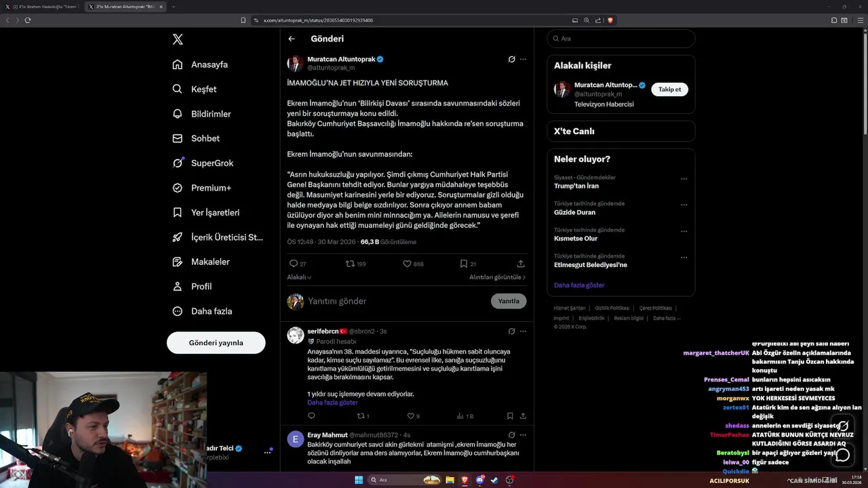
Task: Click the address bar bookmark icon
Action: coord(243,20)
